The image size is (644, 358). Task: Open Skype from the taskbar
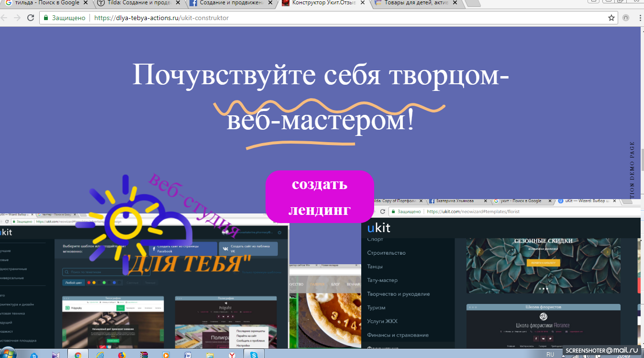pos(254,354)
